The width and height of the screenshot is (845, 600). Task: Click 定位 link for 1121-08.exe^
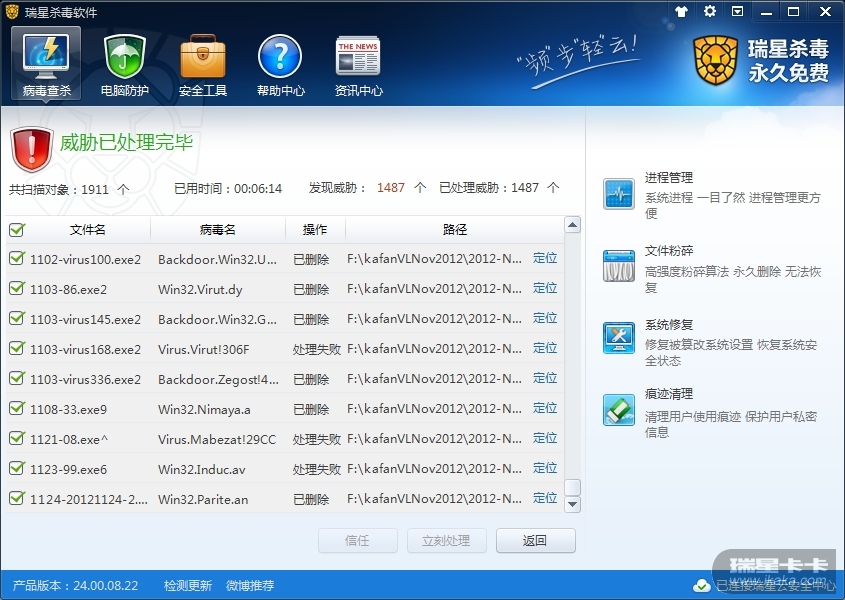pyautogui.click(x=545, y=438)
